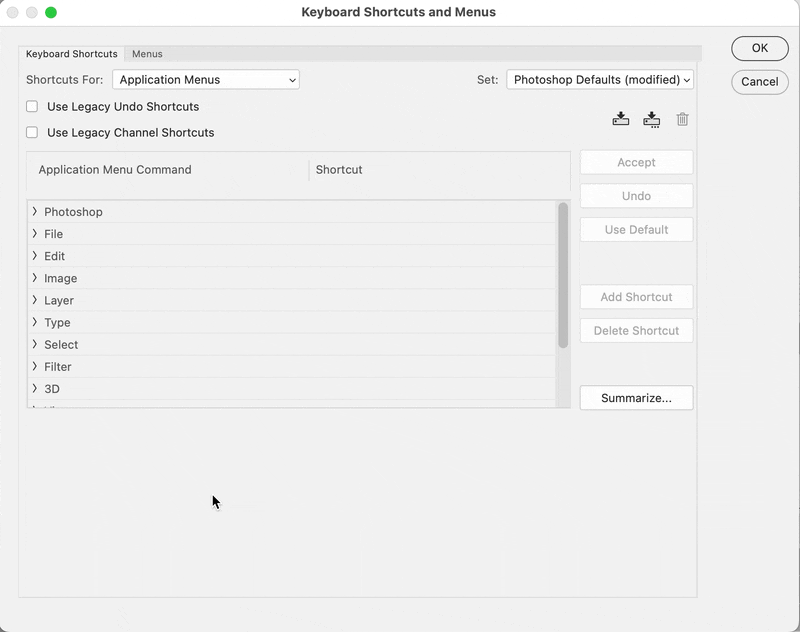
Task: Enable Use Legacy Undo Shortcuts checkbox
Action: [x=32, y=107]
